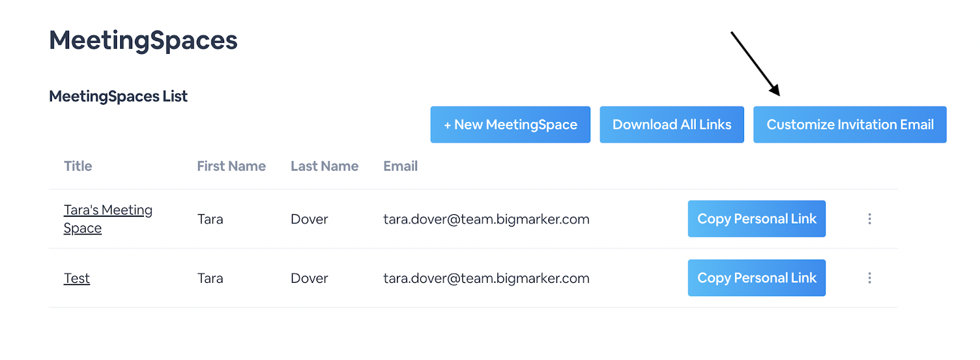Copy Personal Link for Tara's Meeting Space

pos(756,219)
